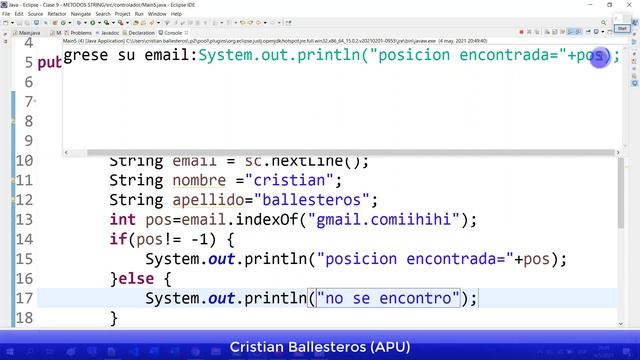
Task: Click the Coverage run icon
Action: pyautogui.click(x=107, y=23)
